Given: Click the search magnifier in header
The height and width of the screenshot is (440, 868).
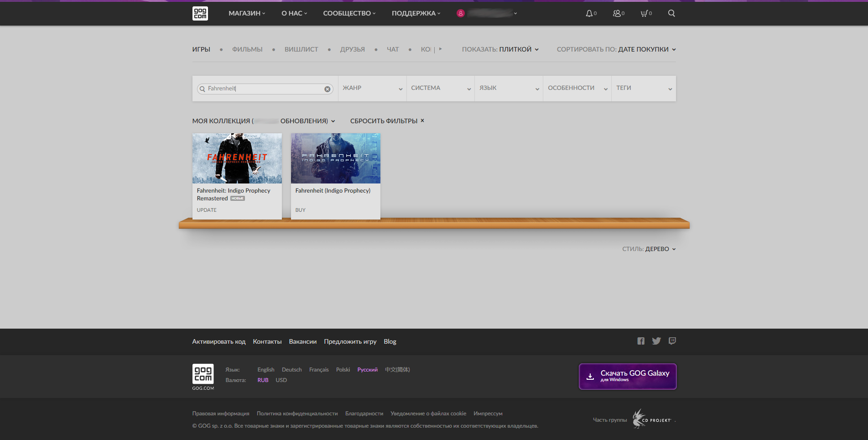Looking at the screenshot, I should coord(671,13).
